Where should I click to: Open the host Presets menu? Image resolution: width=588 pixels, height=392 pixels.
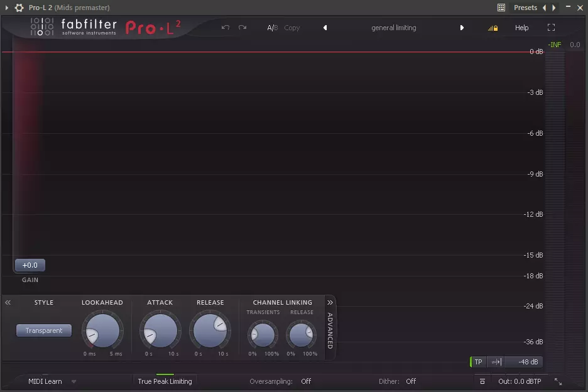point(525,8)
